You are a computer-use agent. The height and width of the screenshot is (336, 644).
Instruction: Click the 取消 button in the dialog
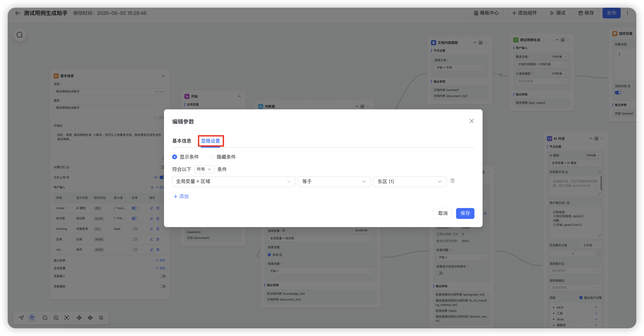pyautogui.click(x=443, y=213)
